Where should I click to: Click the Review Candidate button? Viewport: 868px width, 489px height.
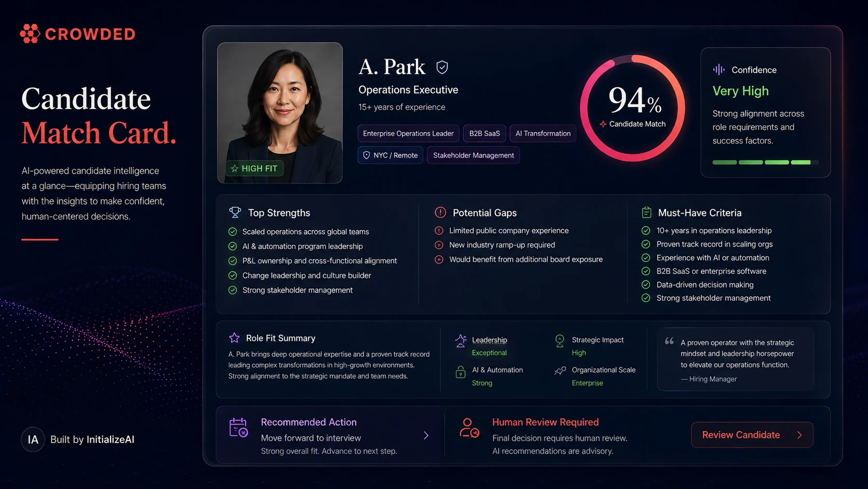tap(752, 435)
